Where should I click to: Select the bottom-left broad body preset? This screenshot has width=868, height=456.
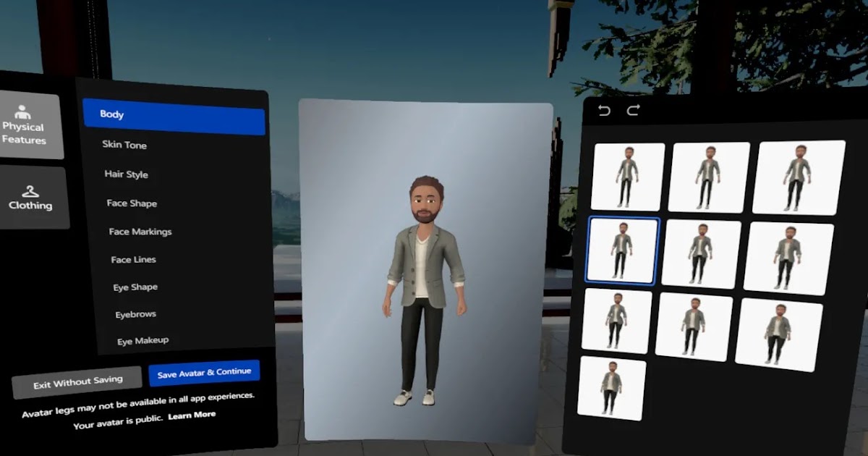click(614, 387)
